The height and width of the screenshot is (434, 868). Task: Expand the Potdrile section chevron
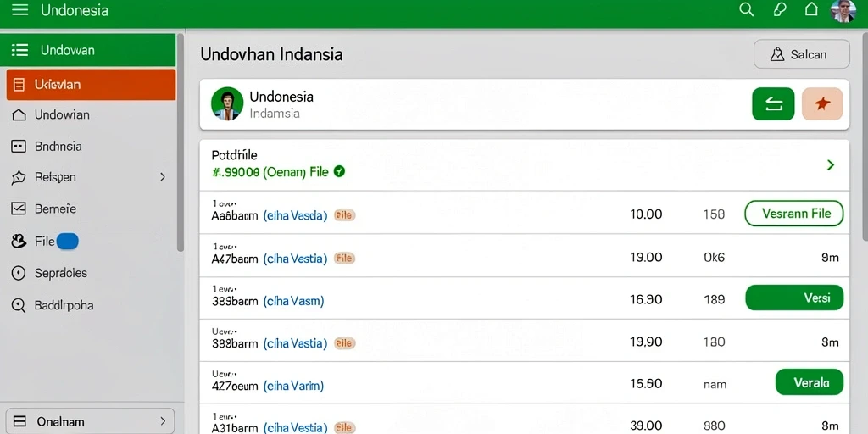[x=831, y=165]
